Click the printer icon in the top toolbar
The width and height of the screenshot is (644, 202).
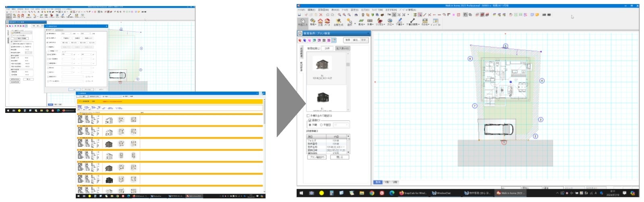coord(356,15)
